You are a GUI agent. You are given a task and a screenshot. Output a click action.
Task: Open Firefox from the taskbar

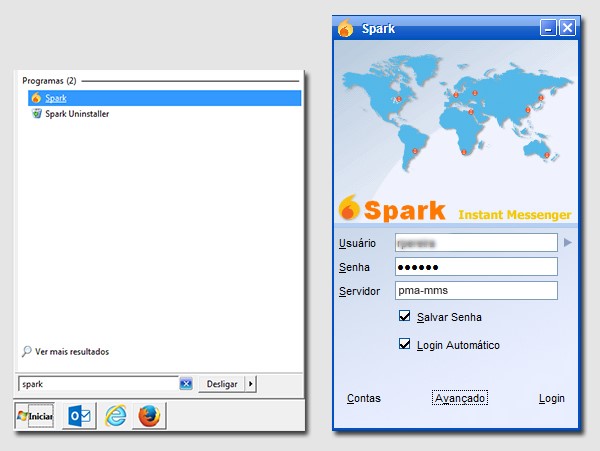(150, 415)
